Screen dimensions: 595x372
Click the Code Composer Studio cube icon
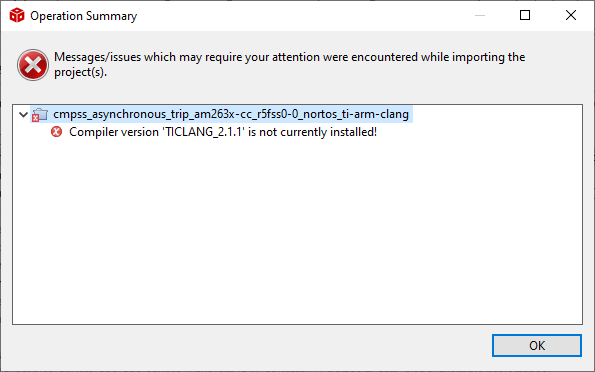point(17,16)
